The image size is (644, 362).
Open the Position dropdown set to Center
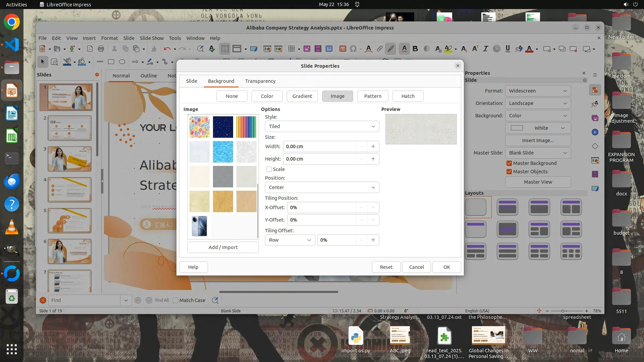[x=322, y=187]
